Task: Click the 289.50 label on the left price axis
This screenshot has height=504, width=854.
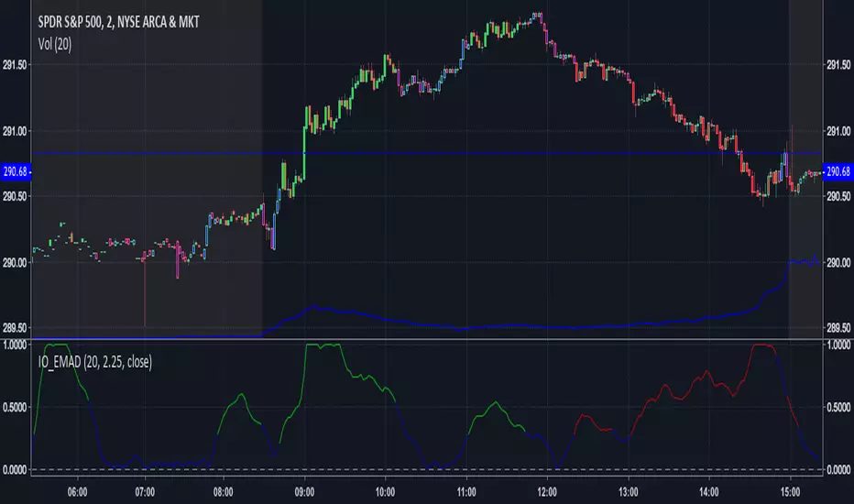Action: coord(15,328)
